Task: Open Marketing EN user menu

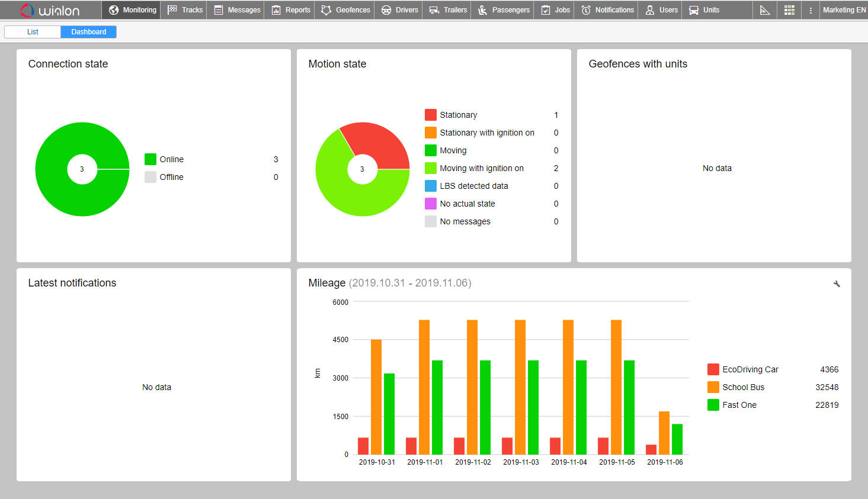Action: pyautogui.click(x=844, y=10)
